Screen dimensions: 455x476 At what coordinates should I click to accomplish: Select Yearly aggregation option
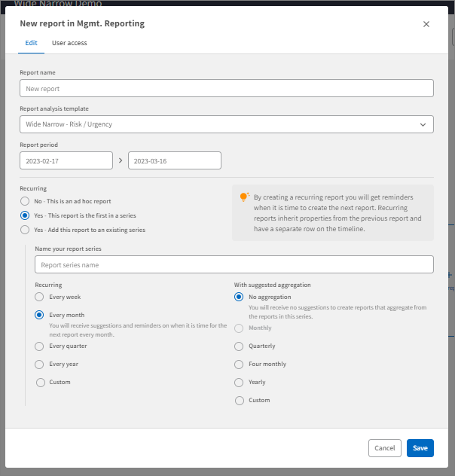pyautogui.click(x=239, y=382)
